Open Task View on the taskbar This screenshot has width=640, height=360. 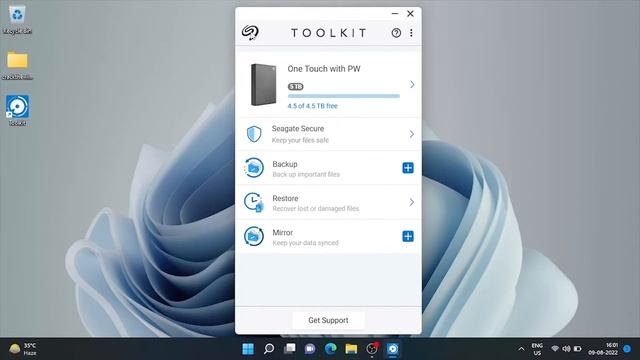[289, 349]
